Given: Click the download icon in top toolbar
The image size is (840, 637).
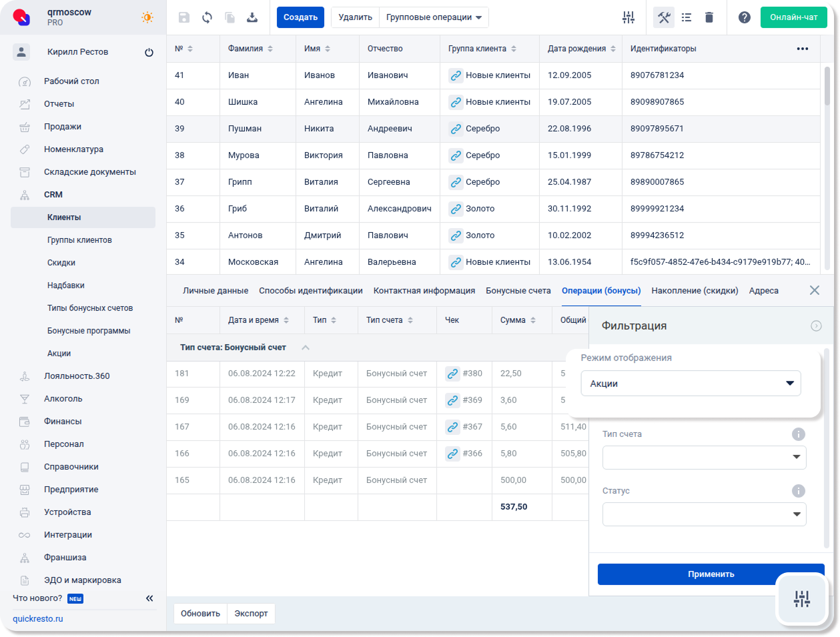Looking at the screenshot, I should point(252,17).
